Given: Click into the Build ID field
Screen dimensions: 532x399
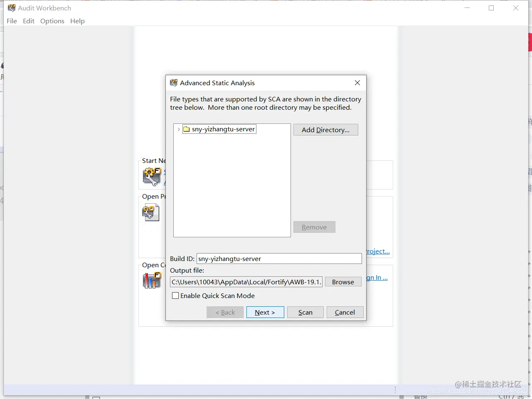Looking at the screenshot, I should tap(279, 259).
